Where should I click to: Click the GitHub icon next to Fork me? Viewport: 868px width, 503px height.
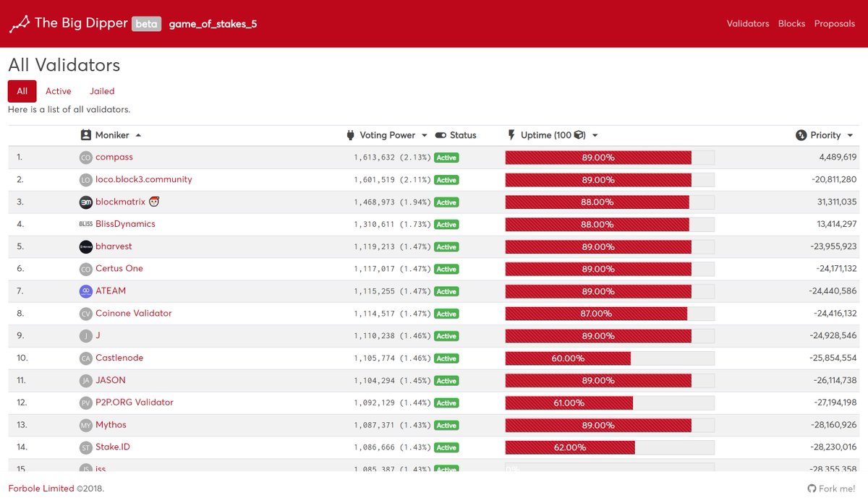pos(812,489)
